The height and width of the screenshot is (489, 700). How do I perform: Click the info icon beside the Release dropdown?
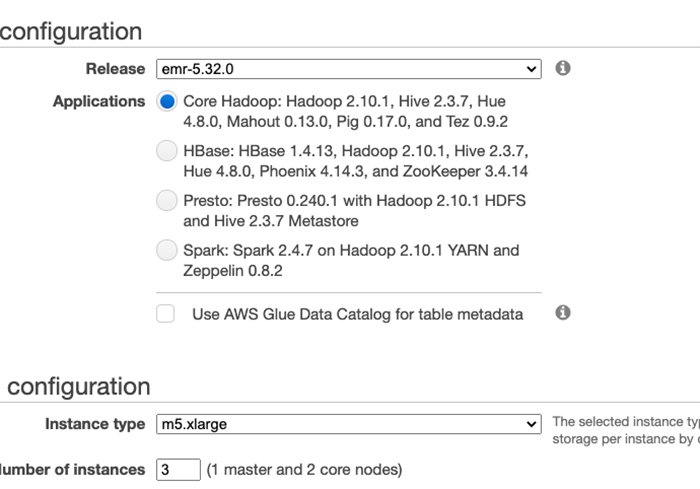pos(563,68)
